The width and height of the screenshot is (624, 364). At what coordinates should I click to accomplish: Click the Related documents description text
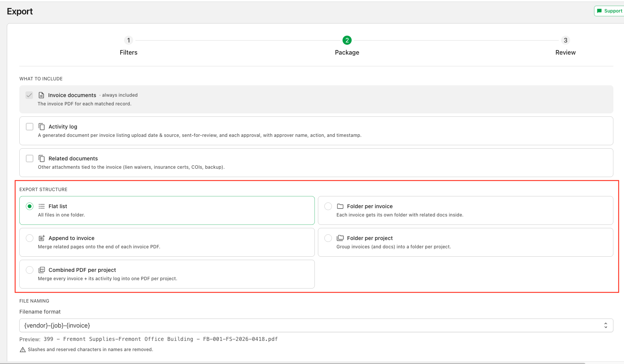131,167
